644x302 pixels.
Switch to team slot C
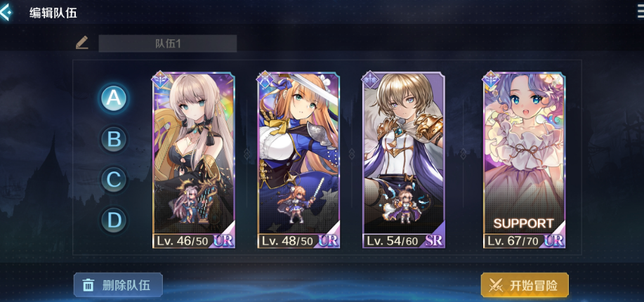114,180
